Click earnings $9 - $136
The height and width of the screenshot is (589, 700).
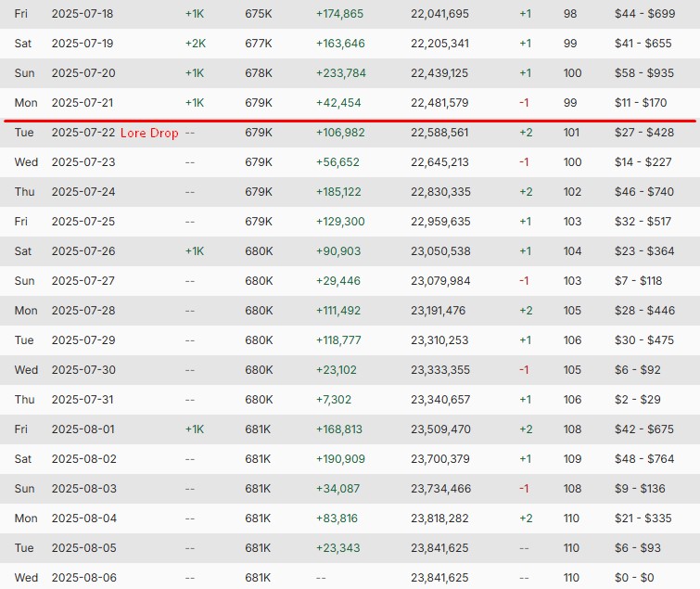coord(640,489)
